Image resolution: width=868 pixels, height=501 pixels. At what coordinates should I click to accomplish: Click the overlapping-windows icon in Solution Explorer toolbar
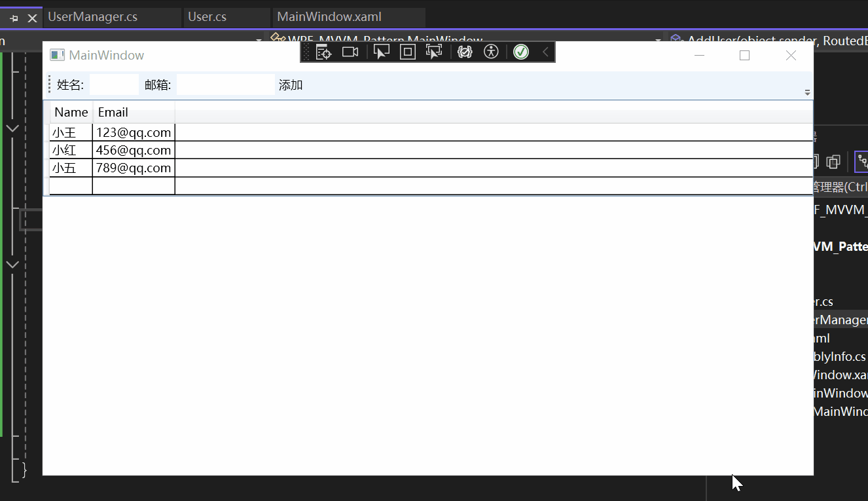coord(834,161)
